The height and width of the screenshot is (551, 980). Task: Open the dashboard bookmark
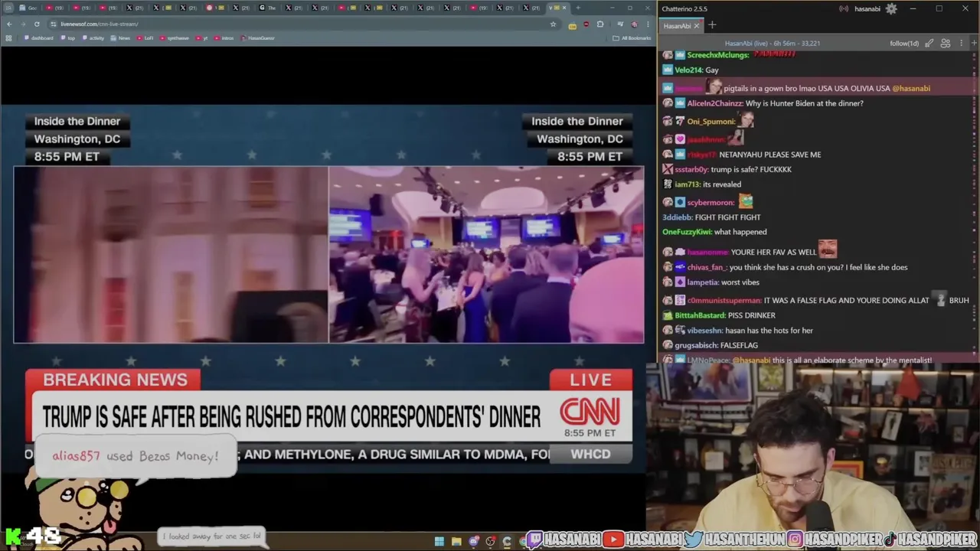(40, 37)
